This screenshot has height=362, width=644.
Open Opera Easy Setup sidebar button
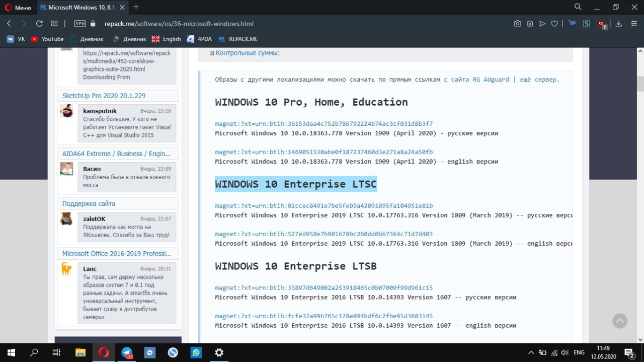(x=634, y=24)
